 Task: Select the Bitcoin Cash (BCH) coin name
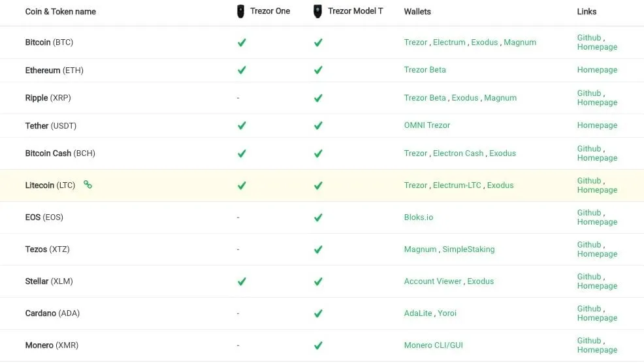coord(60,153)
